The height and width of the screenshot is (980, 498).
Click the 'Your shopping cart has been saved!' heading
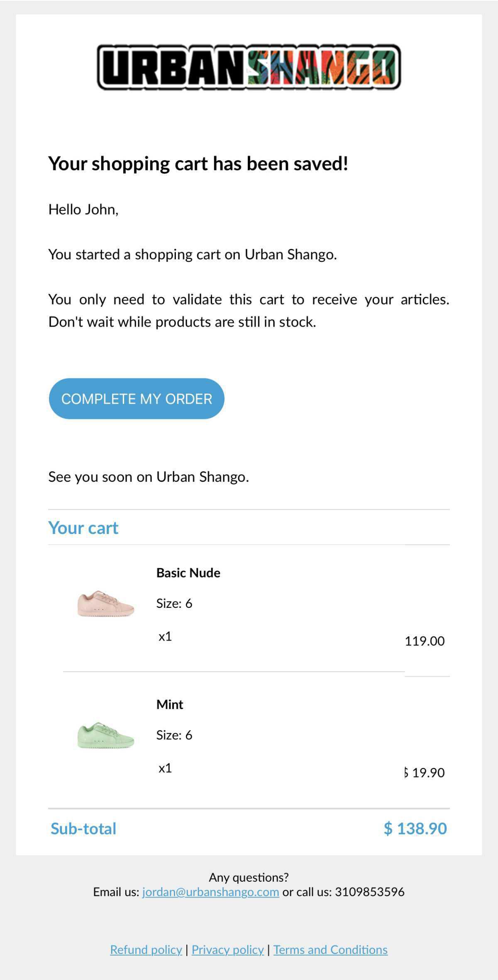[198, 163]
